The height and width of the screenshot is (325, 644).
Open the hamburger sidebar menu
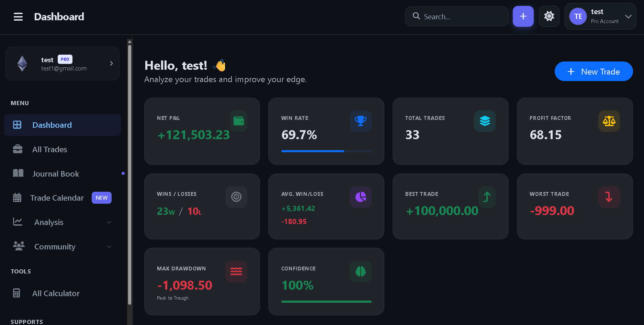(x=18, y=16)
